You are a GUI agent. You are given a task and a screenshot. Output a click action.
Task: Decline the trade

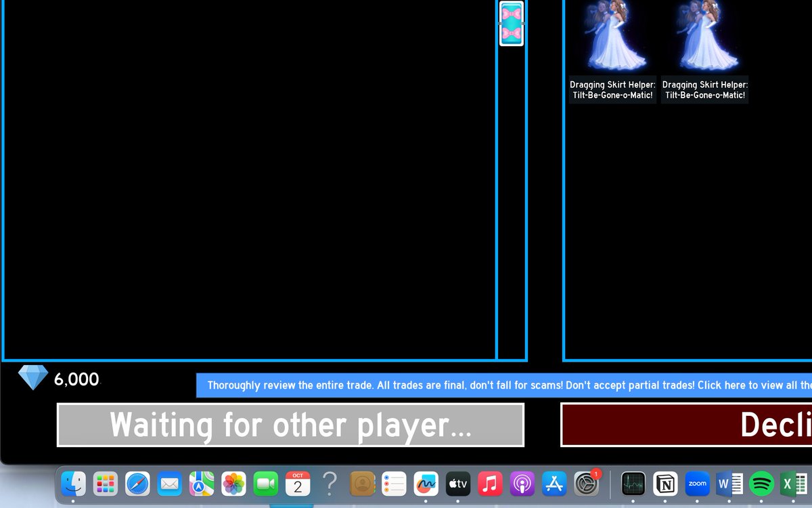coord(686,425)
